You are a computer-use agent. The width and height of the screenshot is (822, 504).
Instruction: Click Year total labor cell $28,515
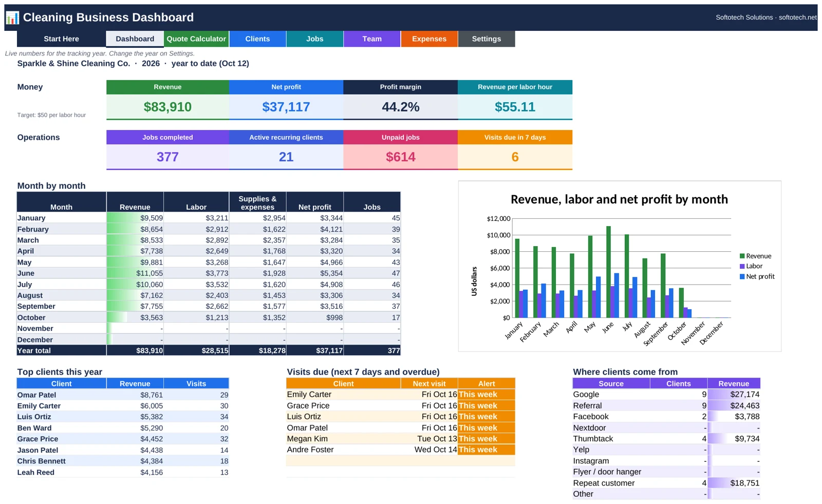tap(196, 350)
